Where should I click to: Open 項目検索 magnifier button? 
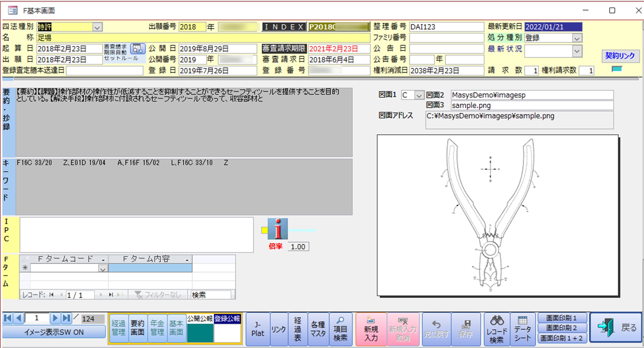pos(340,329)
